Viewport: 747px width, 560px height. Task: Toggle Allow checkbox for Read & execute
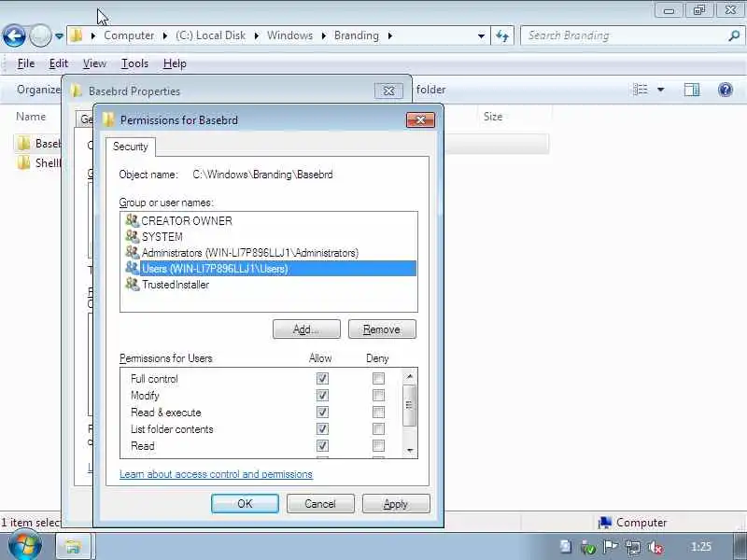tap(322, 412)
